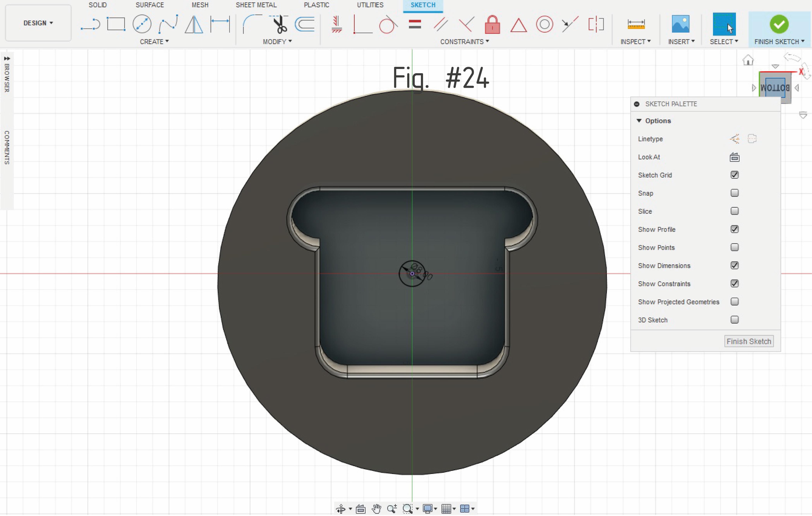
Task: Open the DESIGN workspace dropdown
Action: tap(38, 23)
